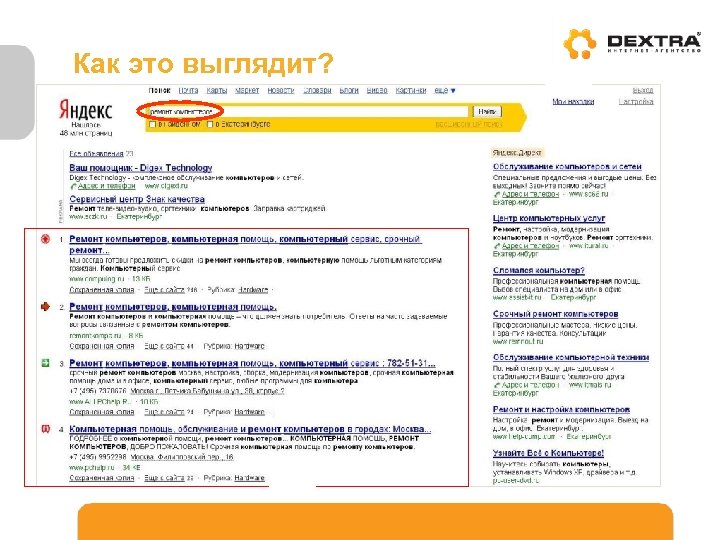Open 'Сохраненная копия' for result 2
The width and height of the screenshot is (720, 540).
101,346
